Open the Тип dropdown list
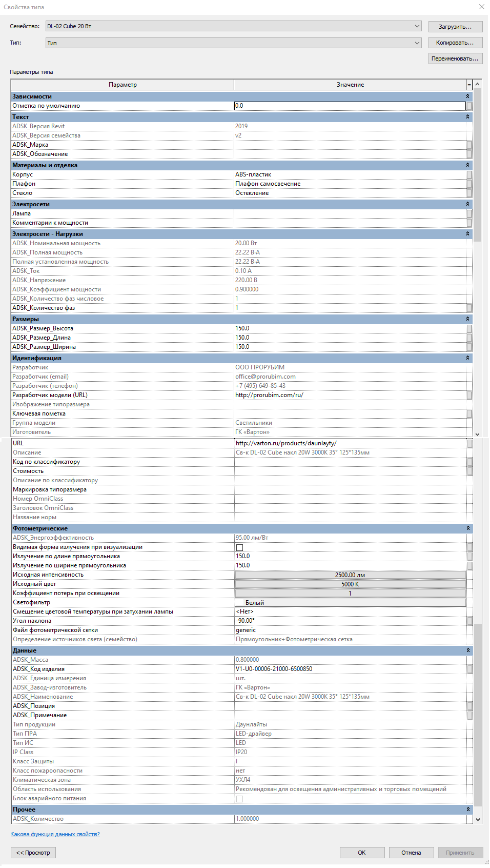 click(233, 43)
